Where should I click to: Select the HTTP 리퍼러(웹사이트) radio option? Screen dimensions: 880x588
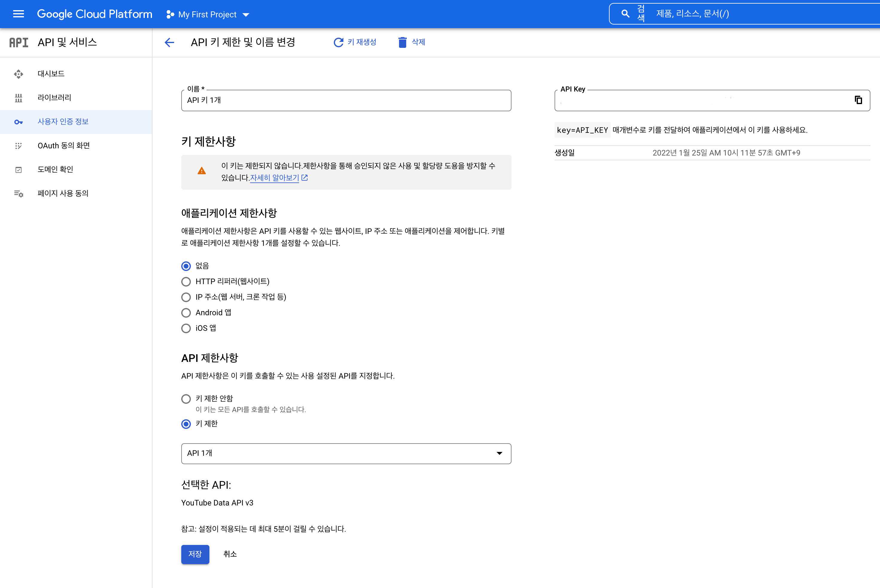[x=186, y=282]
